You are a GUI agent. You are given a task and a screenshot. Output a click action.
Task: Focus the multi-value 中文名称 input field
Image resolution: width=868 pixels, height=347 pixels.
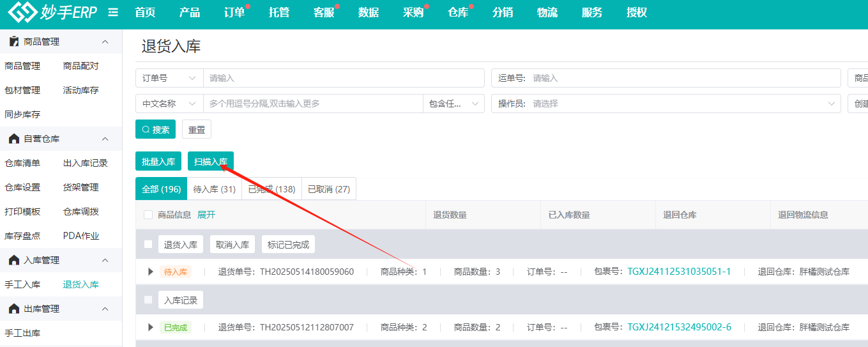(x=313, y=104)
